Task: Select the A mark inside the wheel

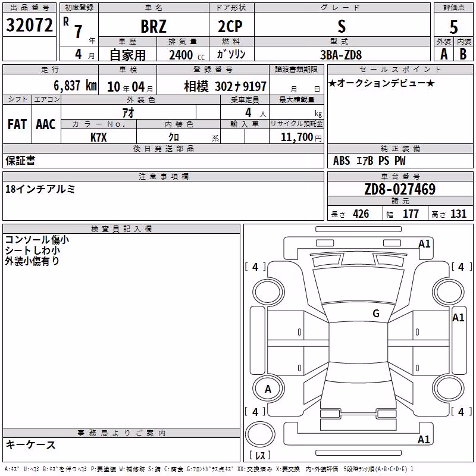Action: click(268, 389)
